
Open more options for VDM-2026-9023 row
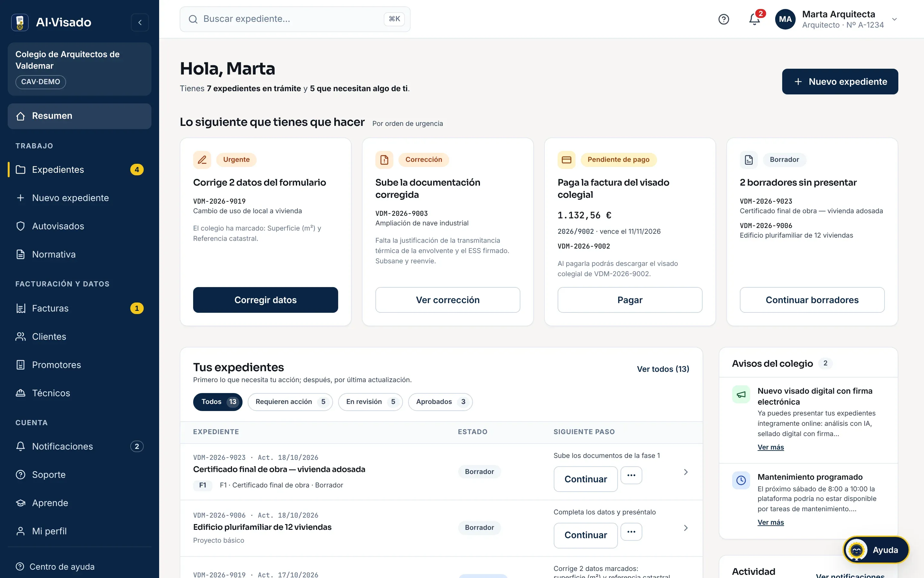(x=631, y=475)
